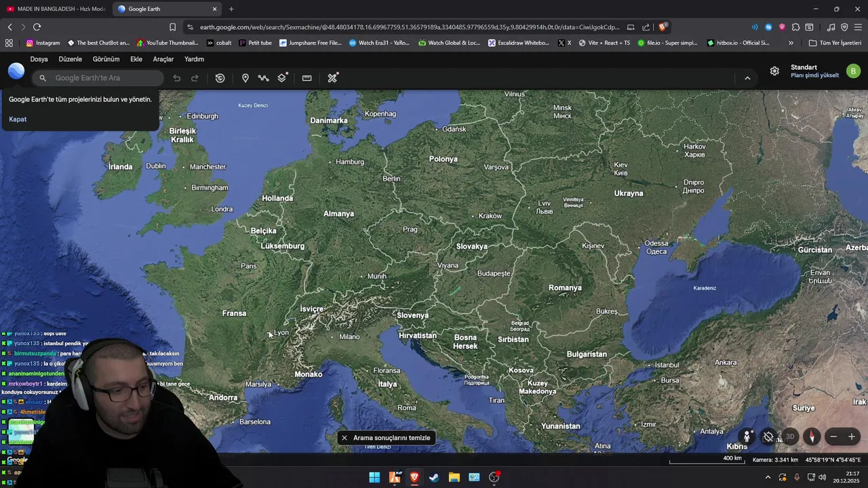This screenshot has width=868, height=488.
Task: Select the ruler measure tool
Action: [x=307, y=78]
